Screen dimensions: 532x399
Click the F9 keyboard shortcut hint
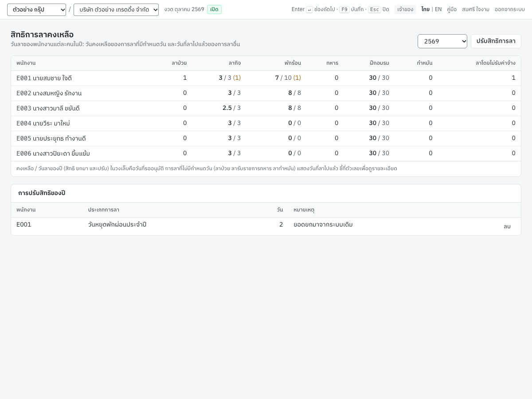(344, 9)
